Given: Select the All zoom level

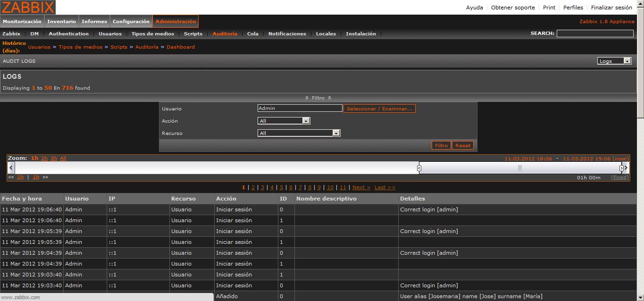Looking at the screenshot, I should (x=63, y=159).
